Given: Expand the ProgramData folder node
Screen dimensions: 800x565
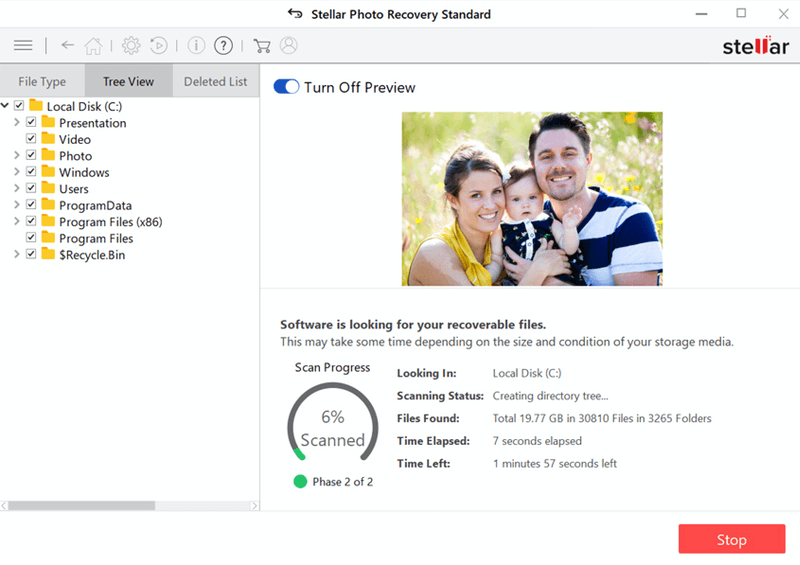Looking at the screenshot, I should point(17,204).
